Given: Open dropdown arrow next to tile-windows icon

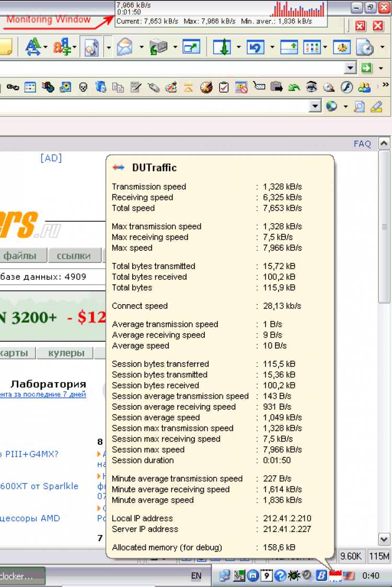Looking at the screenshot, I should click(325, 48).
